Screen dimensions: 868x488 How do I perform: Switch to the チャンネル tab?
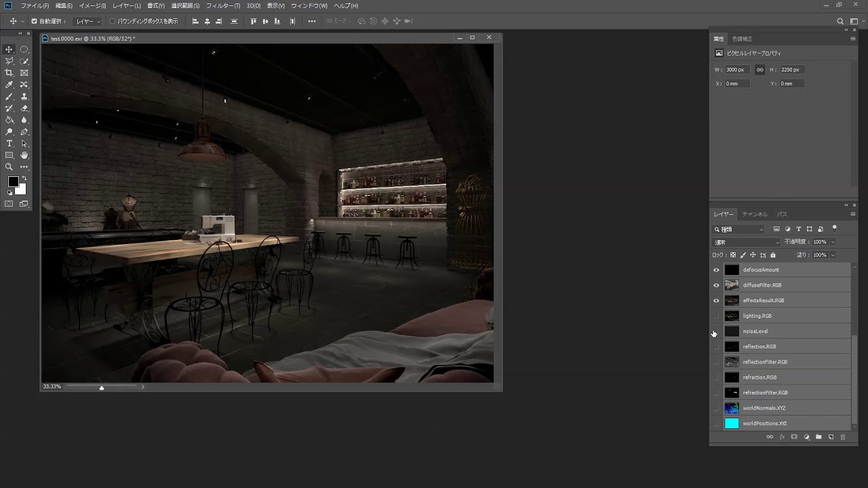coord(755,214)
